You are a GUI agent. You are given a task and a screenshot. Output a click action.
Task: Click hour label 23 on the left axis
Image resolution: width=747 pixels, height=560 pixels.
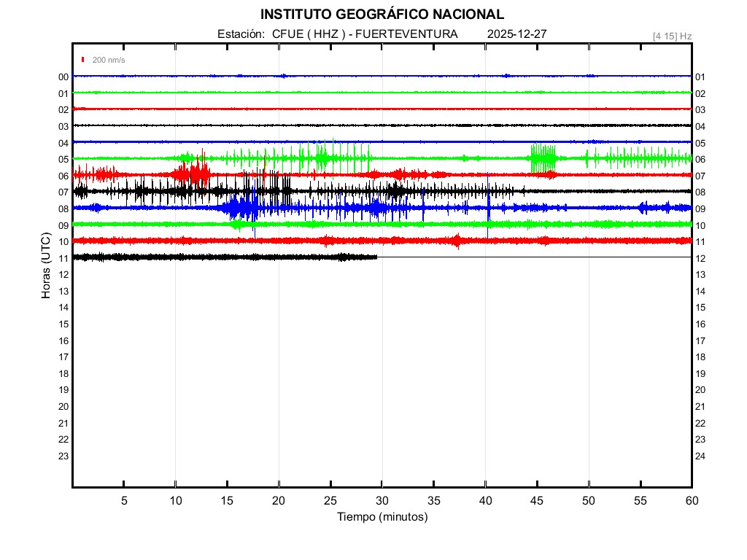coord(63,456)
